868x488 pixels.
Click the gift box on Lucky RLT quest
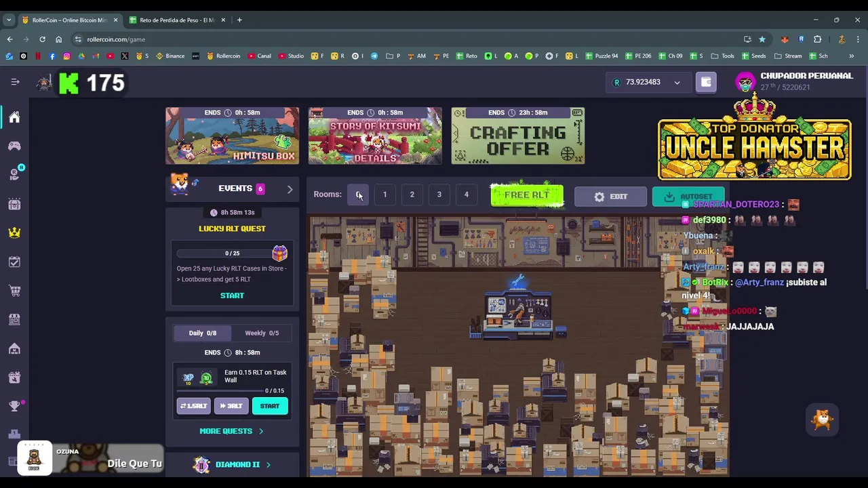click(279, 253)
